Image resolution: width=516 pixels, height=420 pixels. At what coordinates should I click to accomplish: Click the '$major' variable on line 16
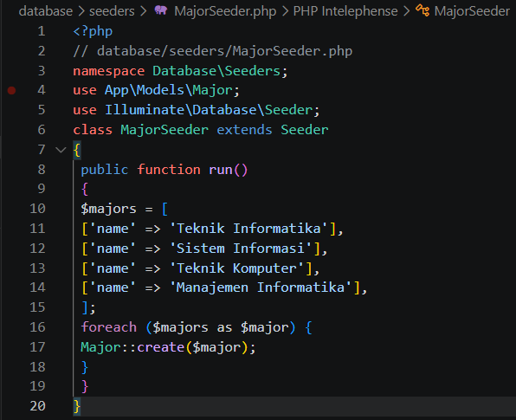265,328
